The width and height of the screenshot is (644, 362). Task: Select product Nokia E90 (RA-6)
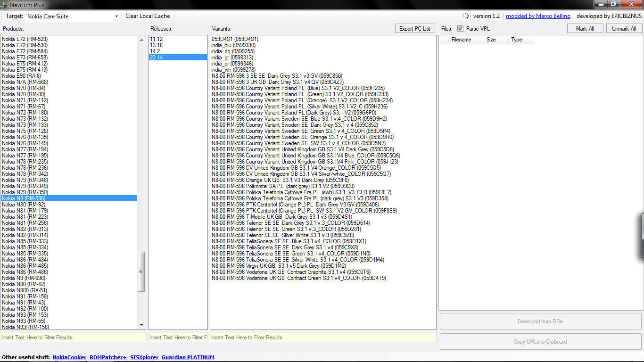(69, 76)
